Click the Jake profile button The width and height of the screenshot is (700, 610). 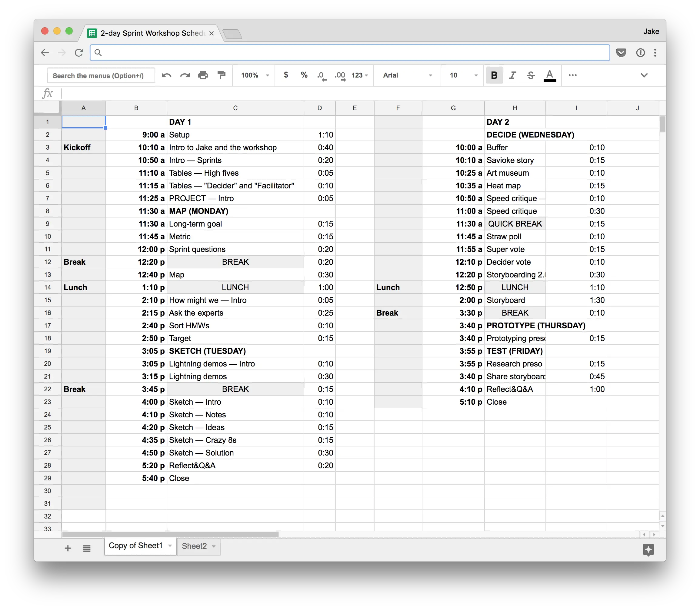point(651,32)
